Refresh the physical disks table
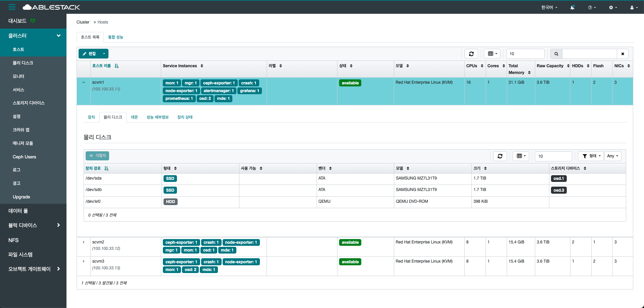This screenshot has height=308, width=644. click(500, 156)
